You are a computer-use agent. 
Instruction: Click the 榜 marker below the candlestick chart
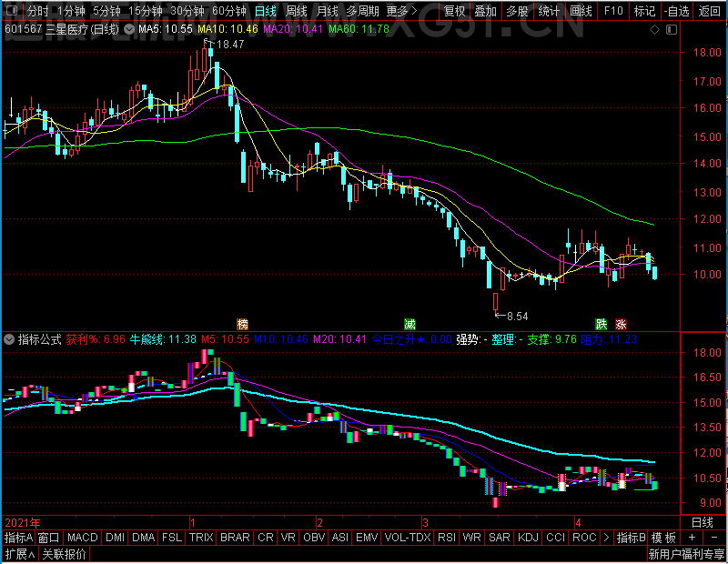coord(242,324)
